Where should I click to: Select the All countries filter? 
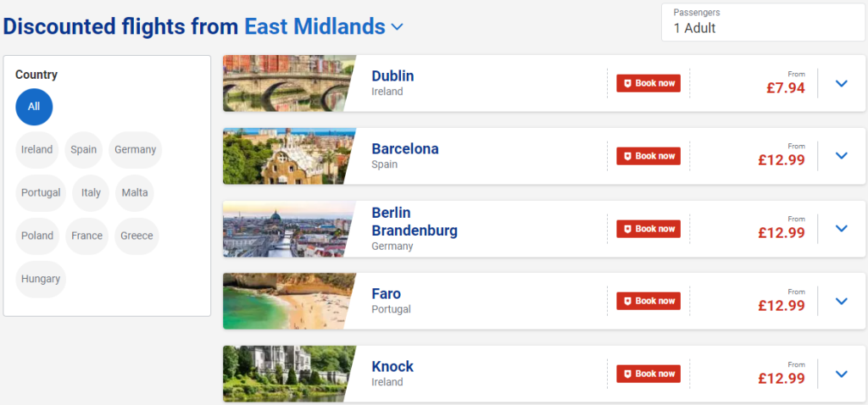pyautogui.click(x=34, y=106)
